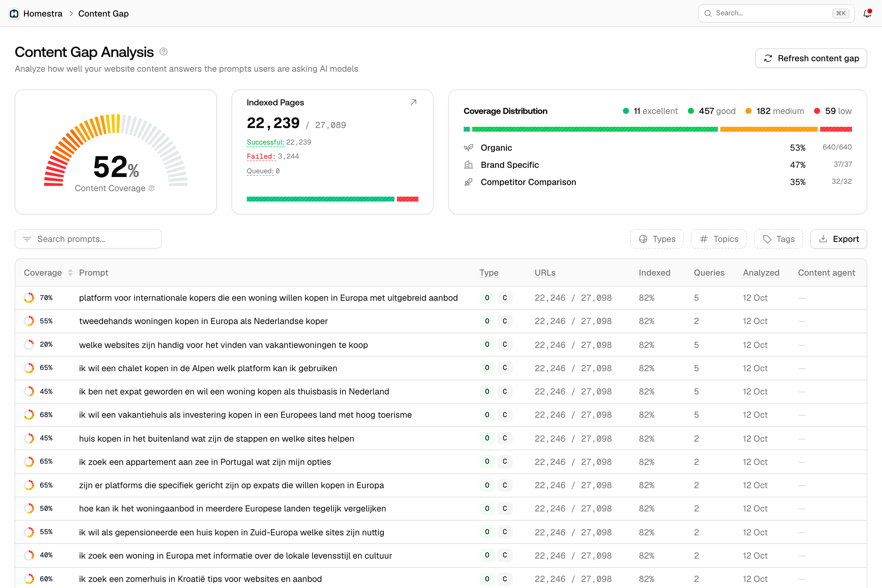
Task: Click help icon next to Content Gap Analysis
Action: [164, 52]
